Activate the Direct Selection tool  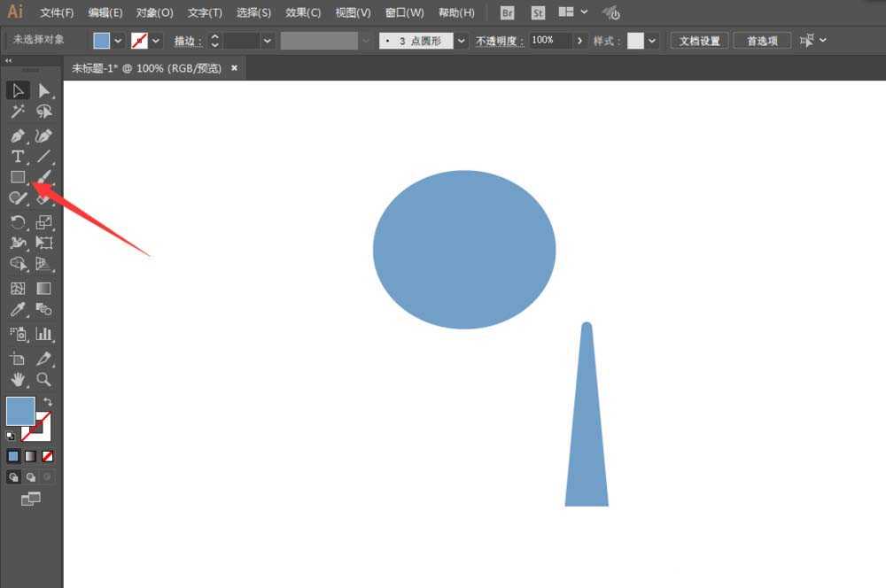tap(44, 90)
